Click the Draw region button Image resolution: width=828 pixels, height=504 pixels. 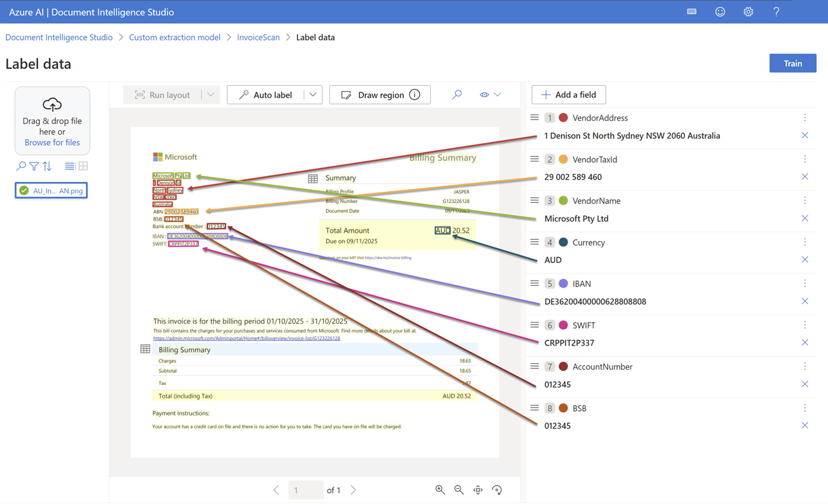click(380, 95)
